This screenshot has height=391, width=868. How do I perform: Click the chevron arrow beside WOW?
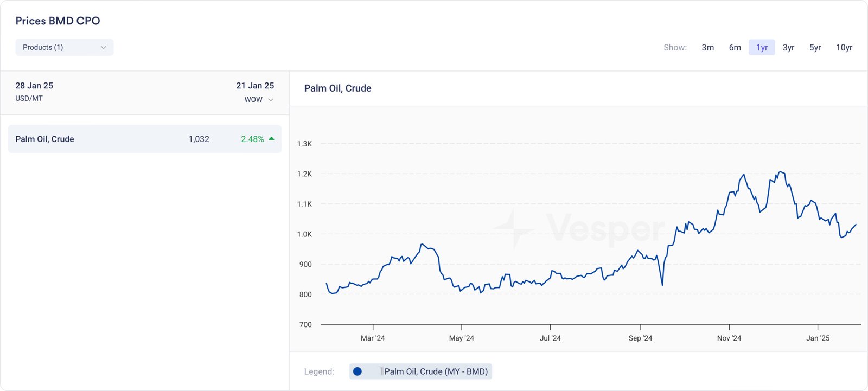271,100
